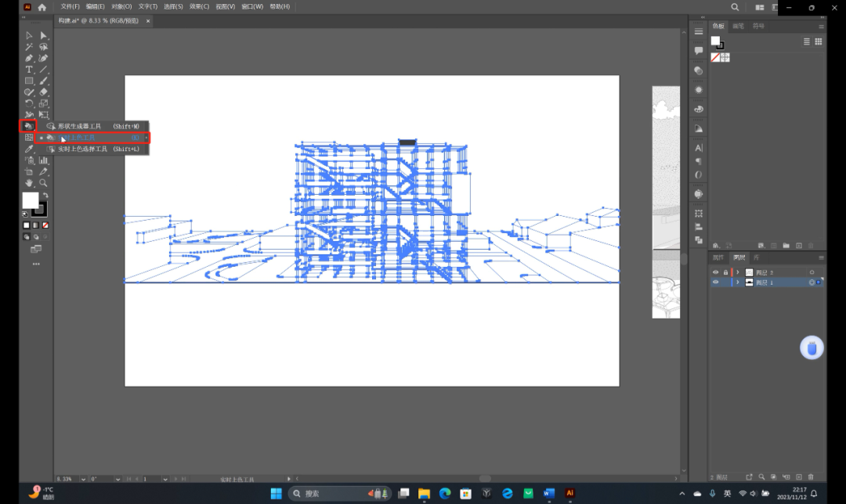846x504 pixels.
Task: Open the 对象(O) menu
Action: click(x=121, y=6)
